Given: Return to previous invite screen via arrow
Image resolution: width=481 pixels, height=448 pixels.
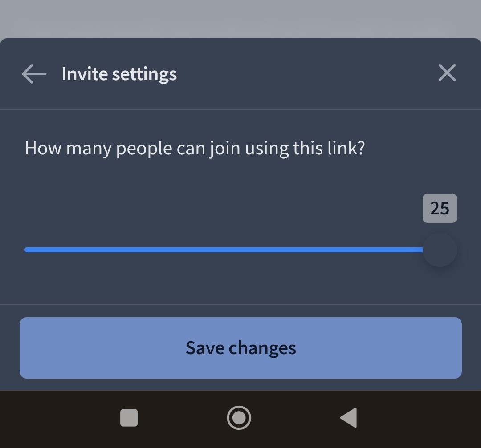Looking at the screenshot, I should coord(34,74).
